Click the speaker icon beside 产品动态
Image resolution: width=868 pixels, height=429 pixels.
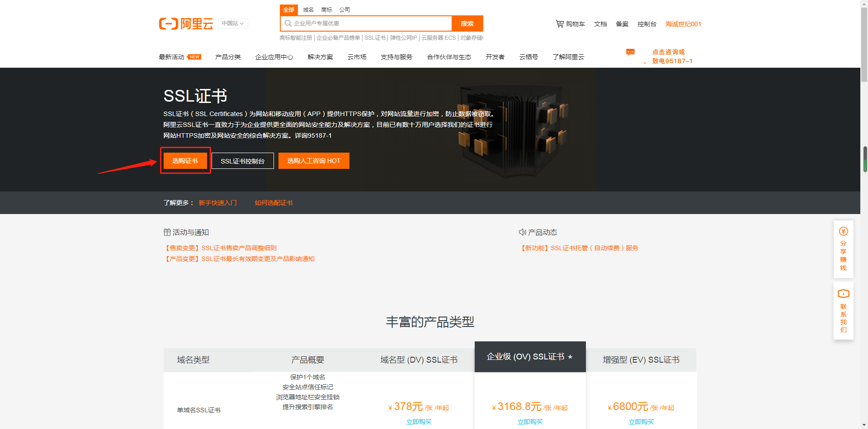[x=523, y=232]
